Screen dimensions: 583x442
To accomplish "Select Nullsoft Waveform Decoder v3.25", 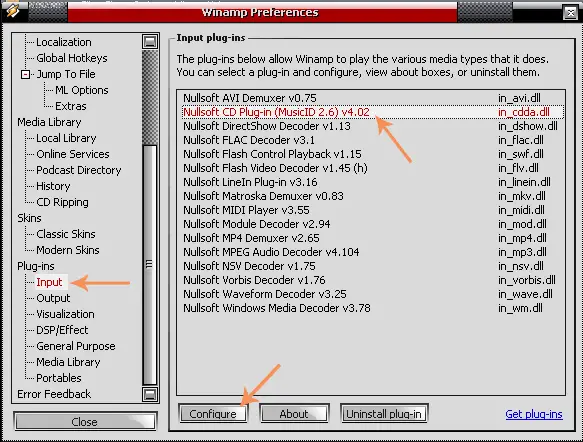I will click(x=373, y=294).
